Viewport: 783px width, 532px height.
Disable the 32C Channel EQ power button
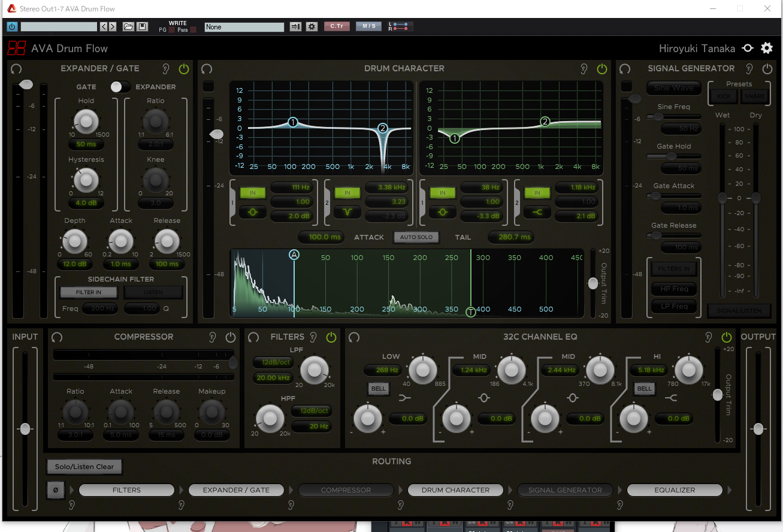(727, 337)
